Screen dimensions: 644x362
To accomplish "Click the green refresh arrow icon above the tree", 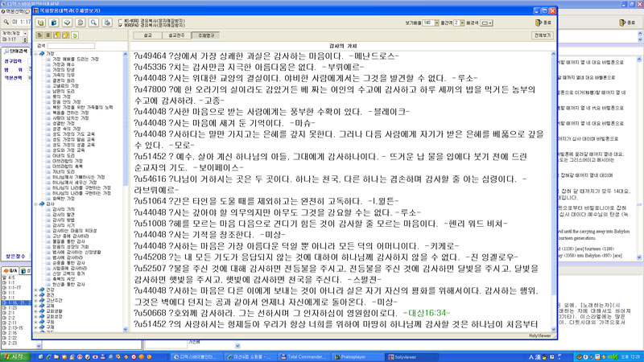I will tap(74, 36).
